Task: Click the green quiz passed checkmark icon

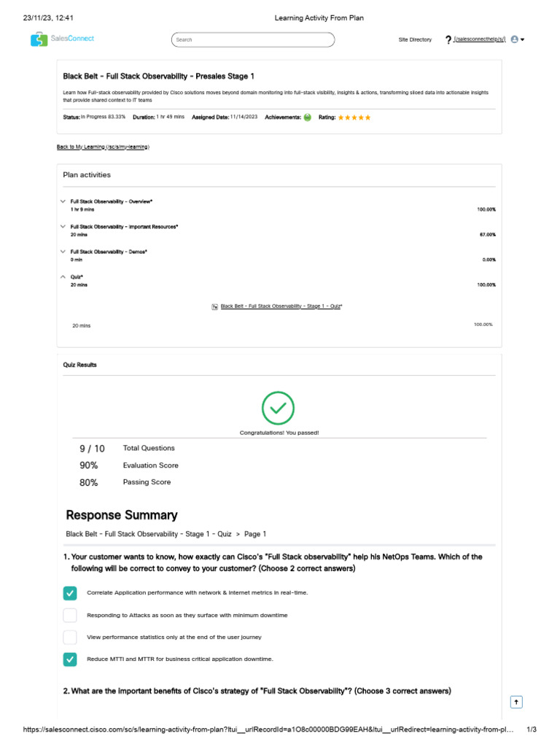Action: (x=278, y=409)
